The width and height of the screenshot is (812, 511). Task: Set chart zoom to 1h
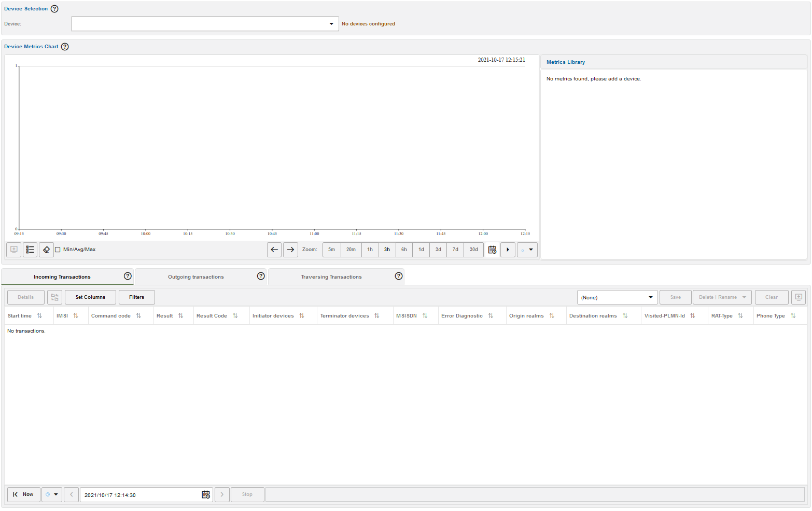(370, 250)
